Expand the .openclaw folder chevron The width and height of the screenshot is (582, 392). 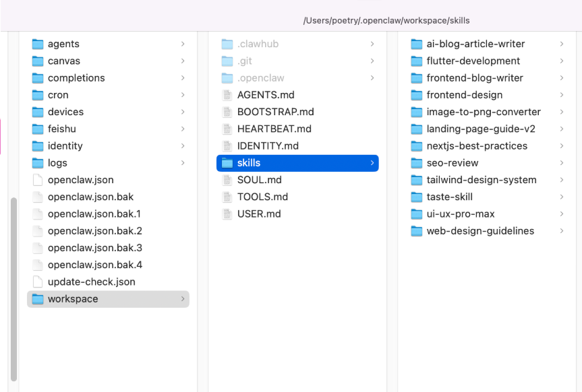click(372, 78)
